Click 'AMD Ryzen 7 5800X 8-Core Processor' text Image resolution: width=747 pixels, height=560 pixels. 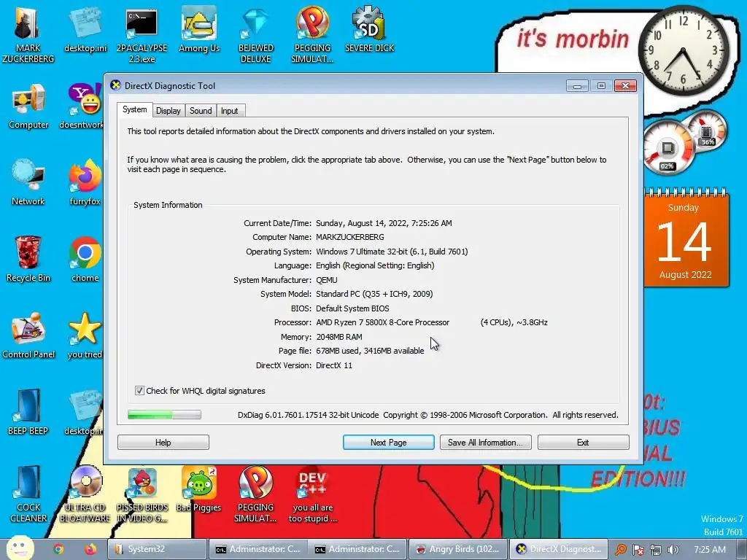tap(382, 322)
